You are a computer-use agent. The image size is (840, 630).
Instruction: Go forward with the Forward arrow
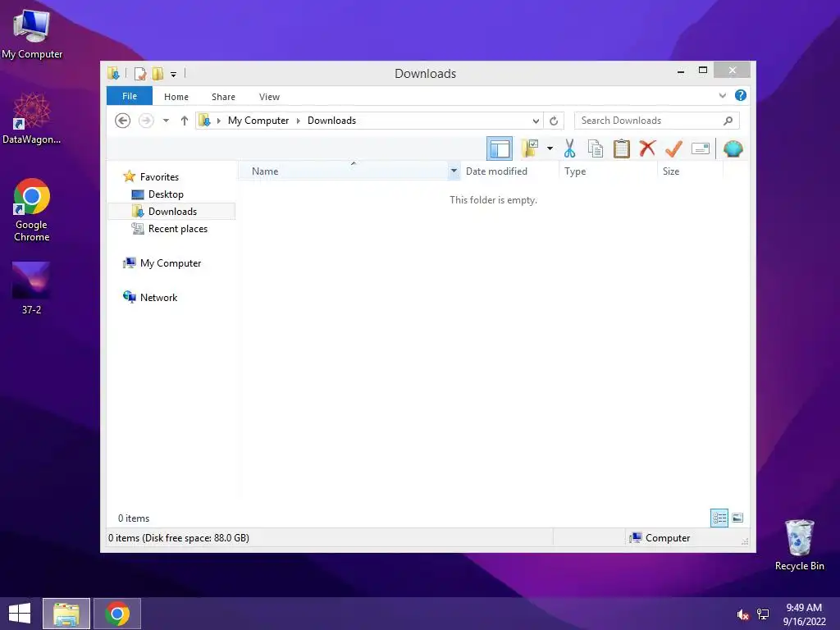tap(146, 121)
